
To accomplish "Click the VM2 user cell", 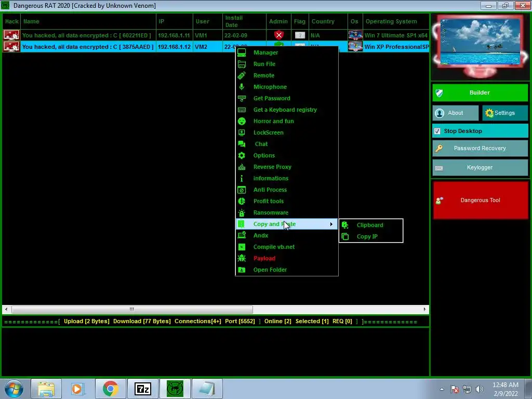I will click(x=208, y=47).
